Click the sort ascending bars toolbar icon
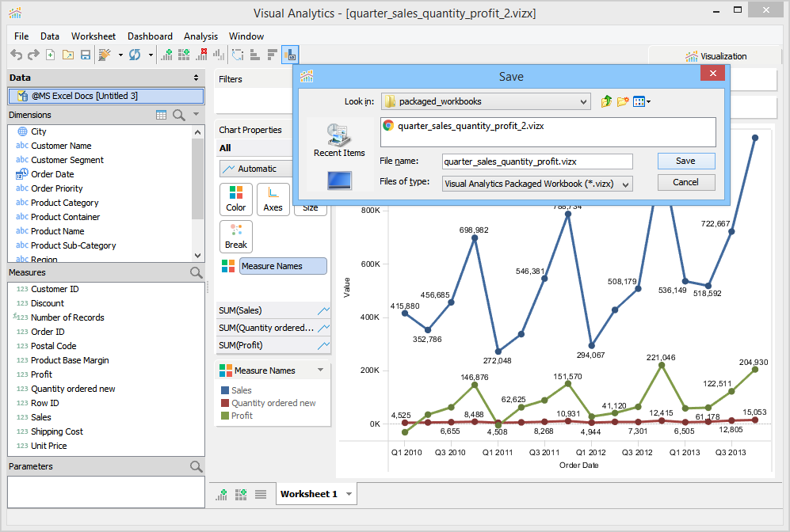This screenshot has height=532, width=790. (x=255, y=55)
